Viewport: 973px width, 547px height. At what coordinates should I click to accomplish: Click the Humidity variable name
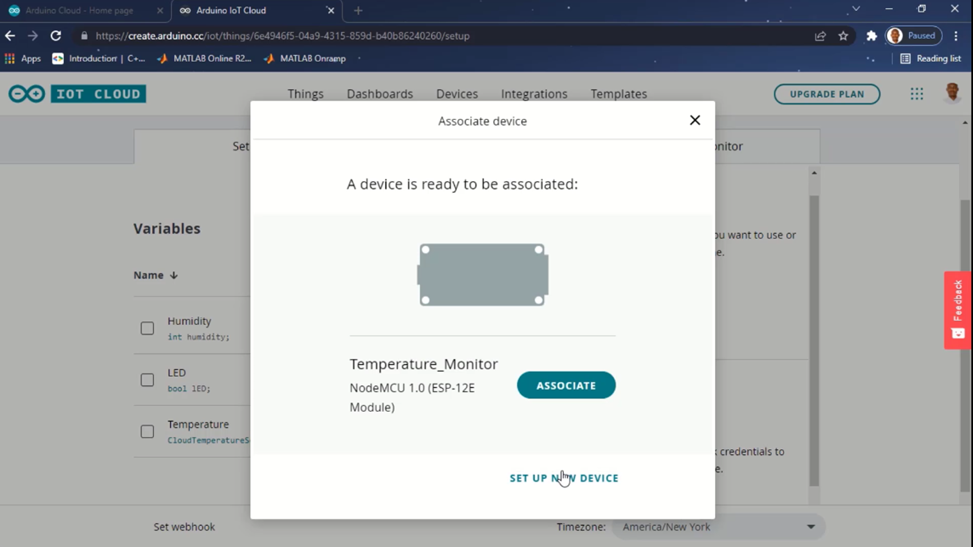pos(189,321)
